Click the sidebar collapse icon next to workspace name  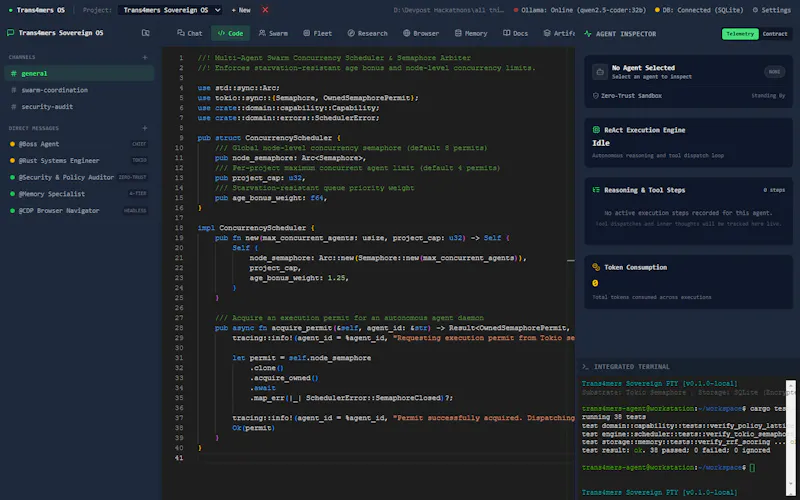[145, 33]
